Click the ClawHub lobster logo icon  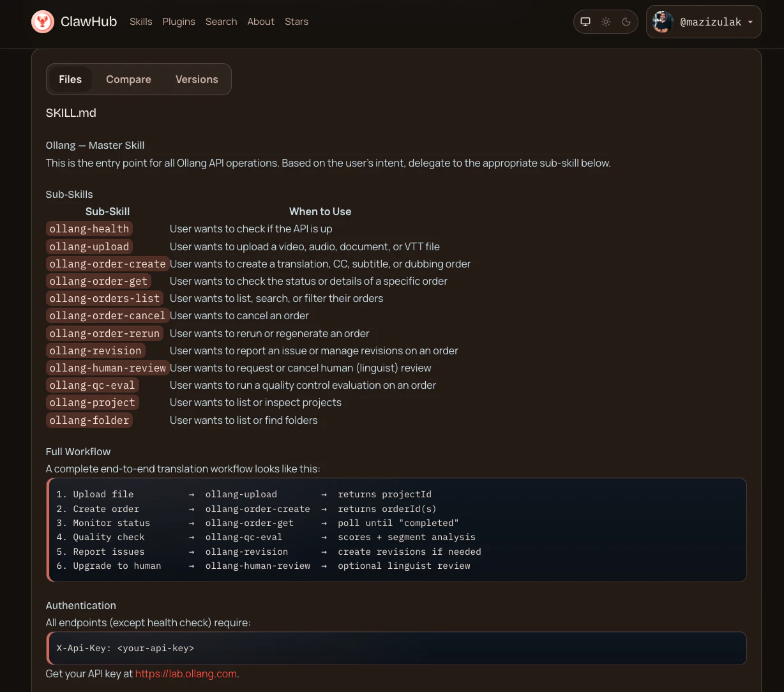43,22
